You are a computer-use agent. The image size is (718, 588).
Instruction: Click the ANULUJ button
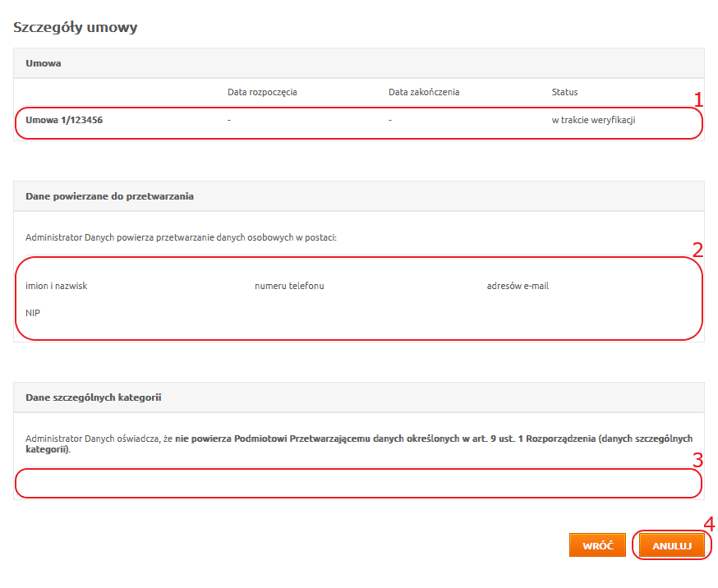[x=672, y=545]
